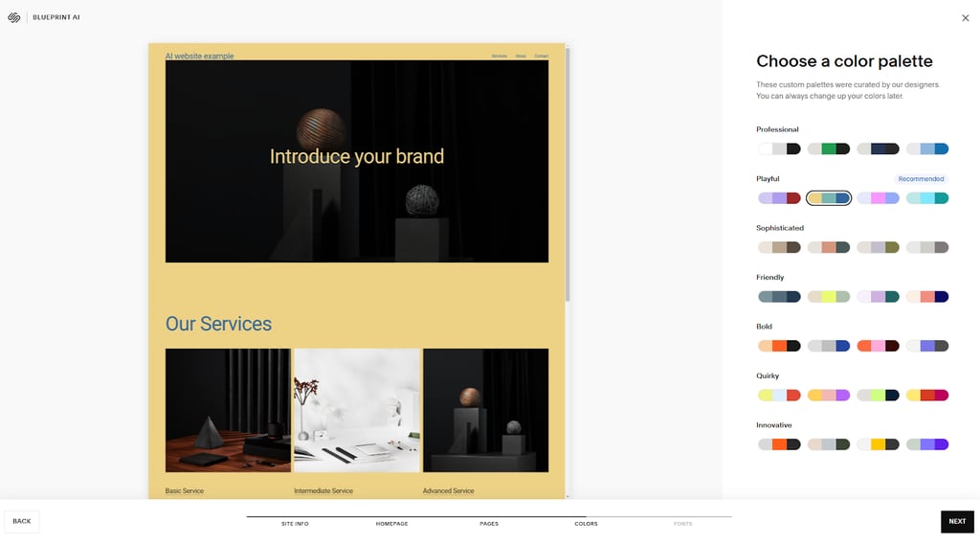Choose the Friendly slate blue and navy palette
This screenshot has width=980, height=544.
click(x=779, y=296)
